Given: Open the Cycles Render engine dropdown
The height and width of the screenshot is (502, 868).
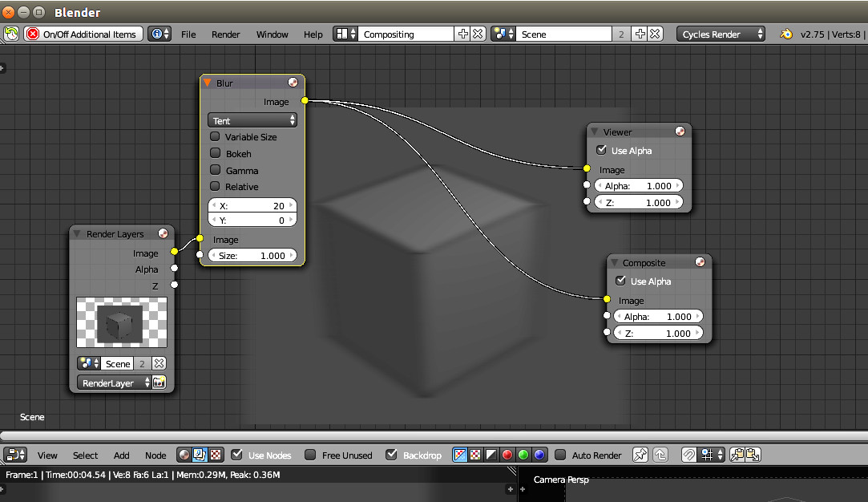Looking at the screenshot, I should (721, 34).
